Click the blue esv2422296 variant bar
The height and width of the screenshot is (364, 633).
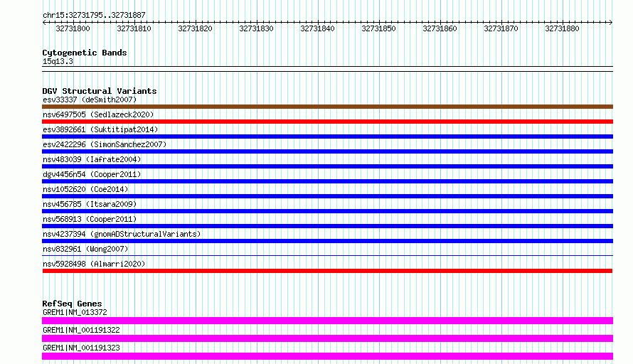[327, 151]
